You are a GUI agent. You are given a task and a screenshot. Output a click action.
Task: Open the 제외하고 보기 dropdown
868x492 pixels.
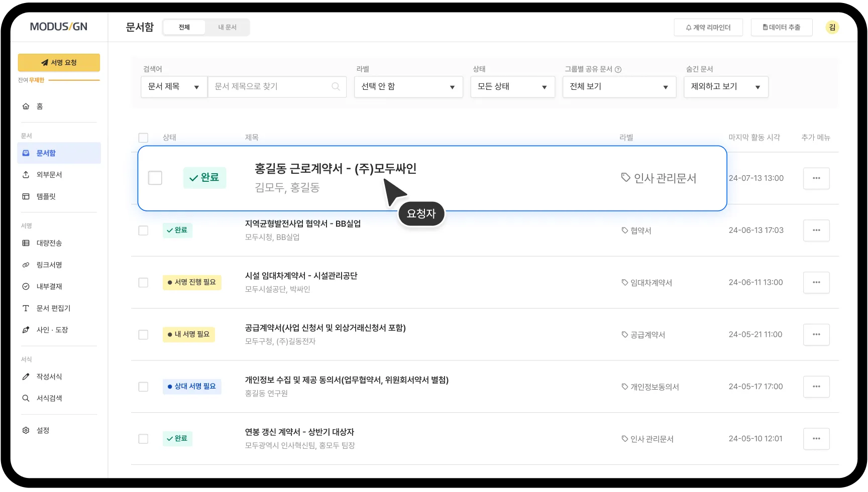pyautogui.click(x=725, y=86)
